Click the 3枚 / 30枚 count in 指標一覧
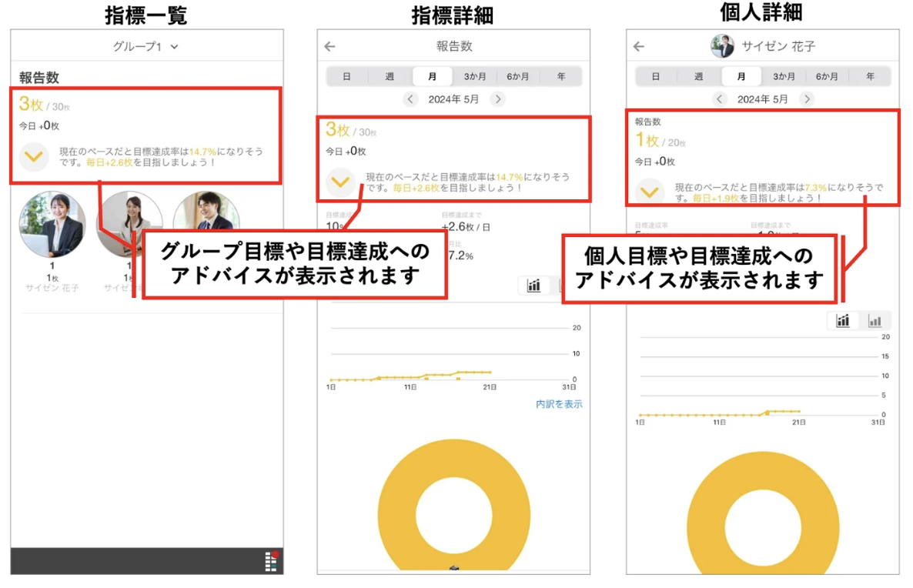Viewport: 913px width, 588px height. (x=44, y=105)
